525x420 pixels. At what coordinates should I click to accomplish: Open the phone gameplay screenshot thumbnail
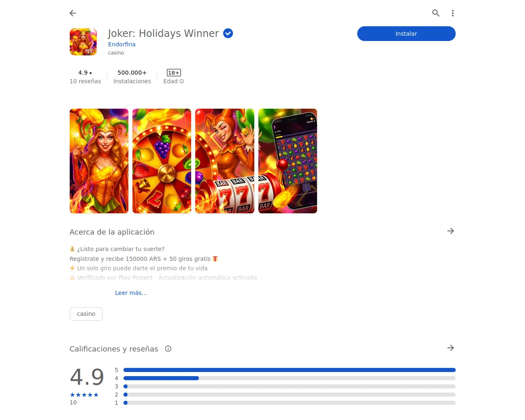[x=288, y=161]
